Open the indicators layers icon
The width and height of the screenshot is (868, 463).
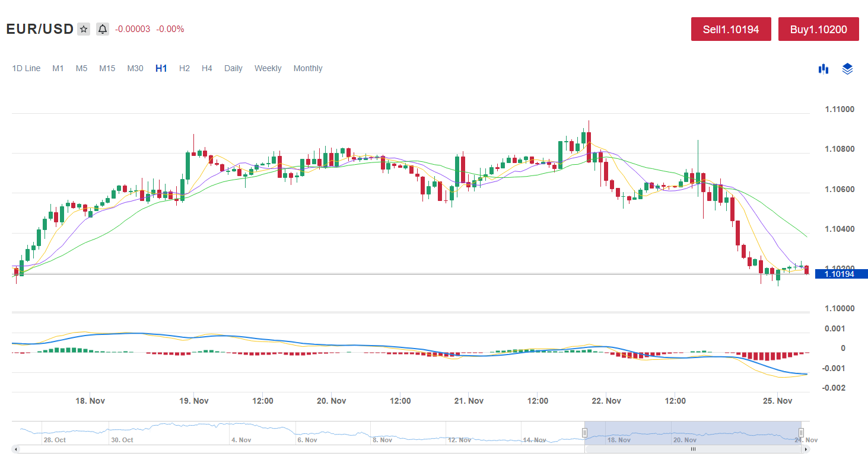pos(847,69)
